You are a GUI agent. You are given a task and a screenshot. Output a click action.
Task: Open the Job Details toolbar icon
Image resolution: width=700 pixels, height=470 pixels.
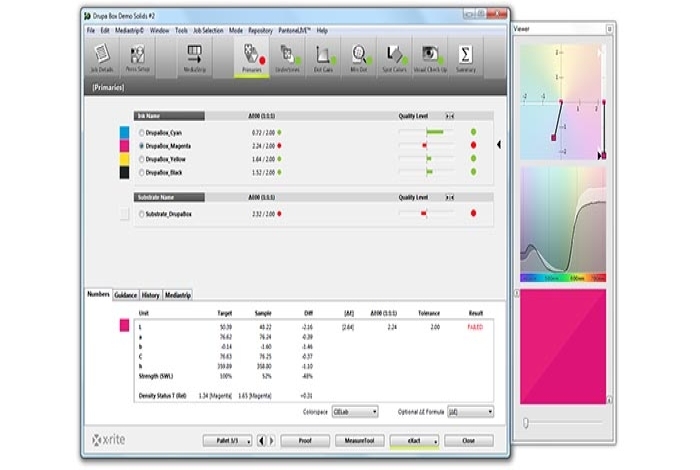(102, 58)
